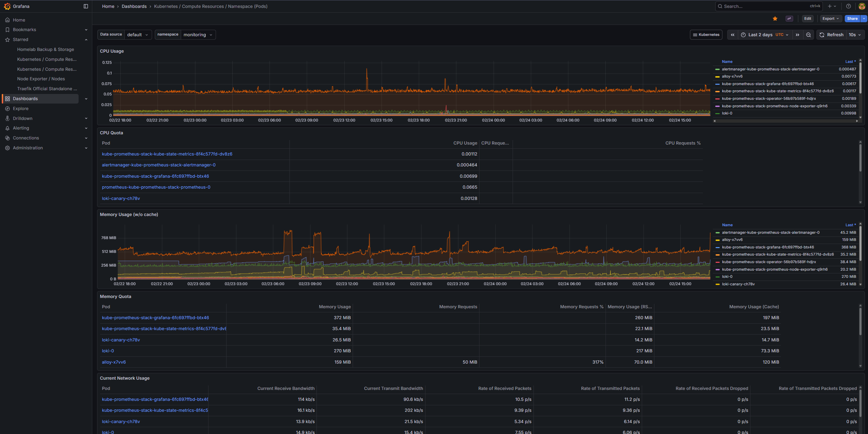This screenshot has width=868, height=434.
Task: Click the shared crosshair exchange icon
Action: (x=789, y=18)
